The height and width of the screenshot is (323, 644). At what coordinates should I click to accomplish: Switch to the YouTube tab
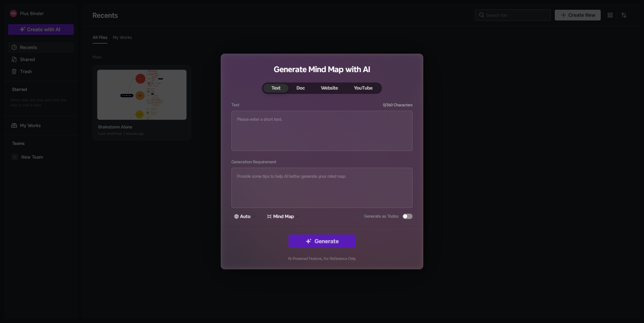coord(363,88)
